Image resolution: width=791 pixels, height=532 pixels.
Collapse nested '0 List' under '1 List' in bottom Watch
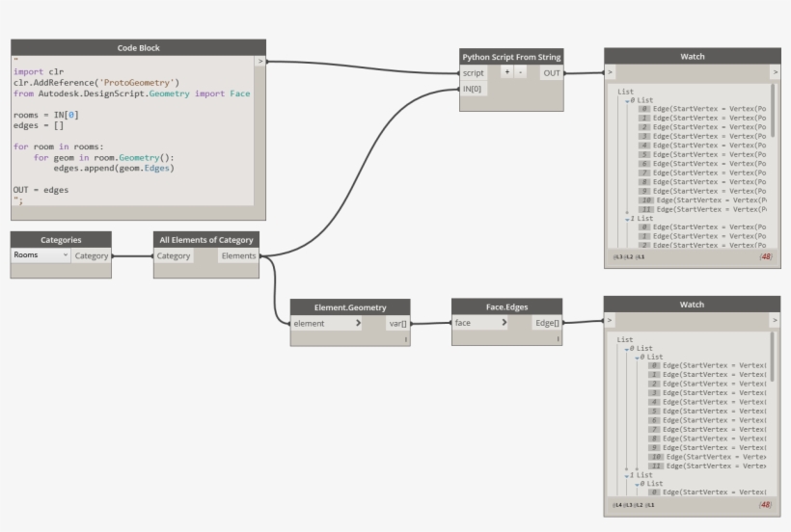tap(637, 485)
